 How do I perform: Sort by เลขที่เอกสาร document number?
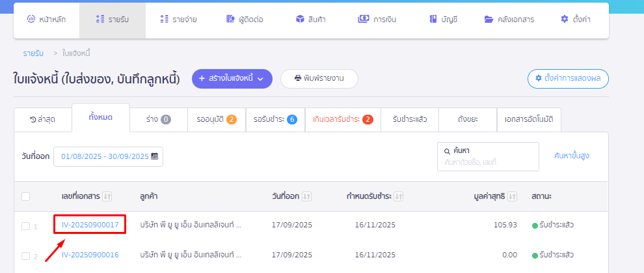pyautogui.click(x=107, y=197)
